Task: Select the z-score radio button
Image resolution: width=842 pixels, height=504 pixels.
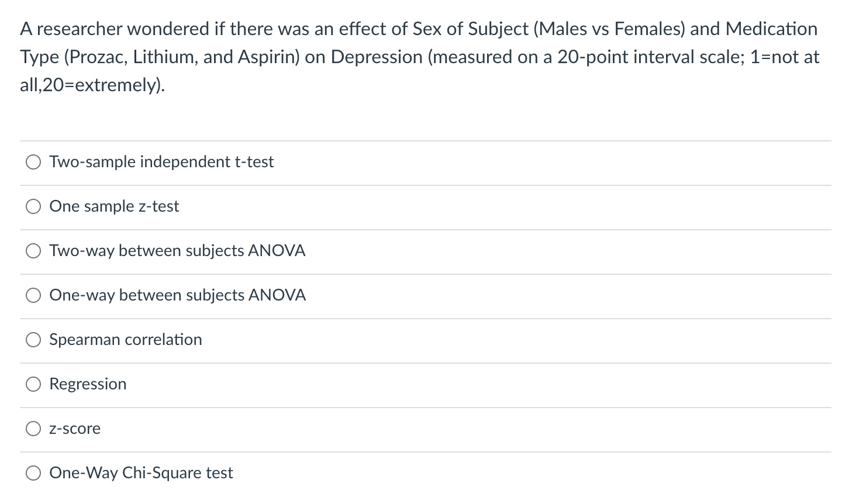Action: click(x=33, y=429)
